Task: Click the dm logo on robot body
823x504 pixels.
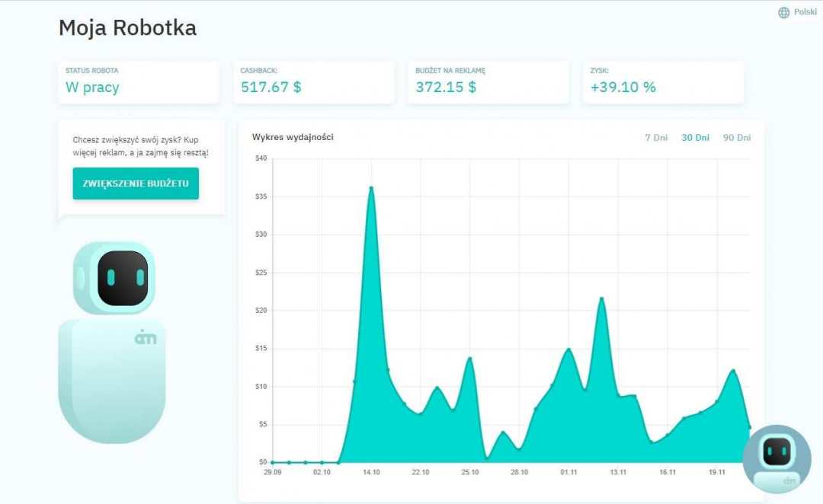Action: (144, 336)
